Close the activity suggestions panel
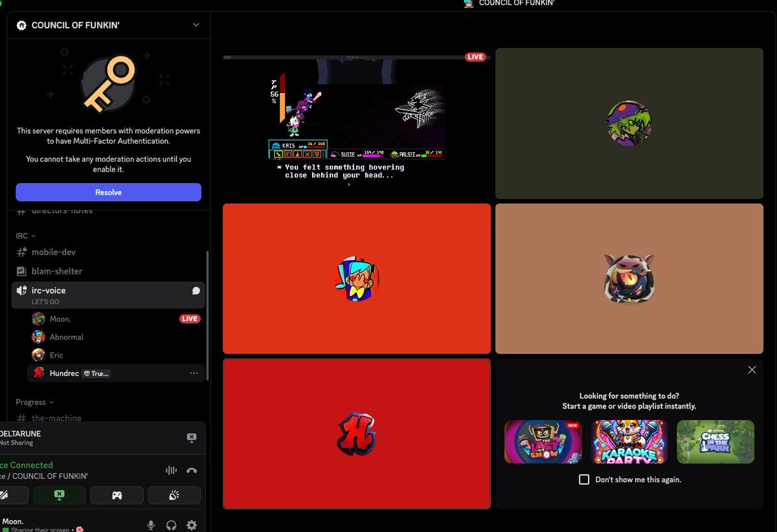This screenshot has width=777, height=532. point(752,370)
